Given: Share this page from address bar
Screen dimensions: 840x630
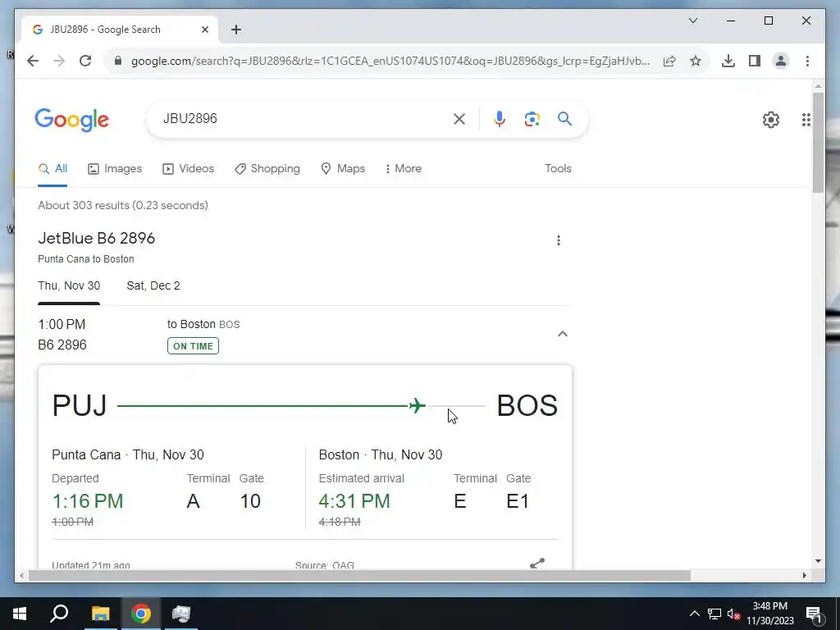Looking at the screenshot, I should click(669, 61).
